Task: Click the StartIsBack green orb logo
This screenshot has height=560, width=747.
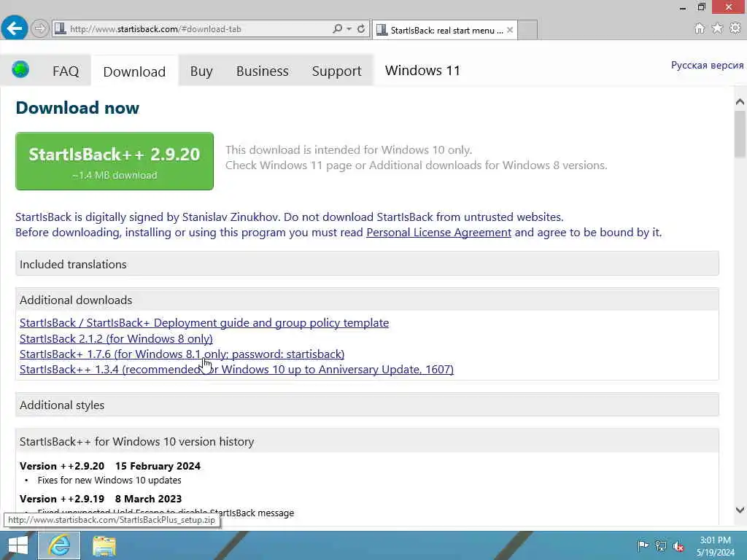Action: 20,69
